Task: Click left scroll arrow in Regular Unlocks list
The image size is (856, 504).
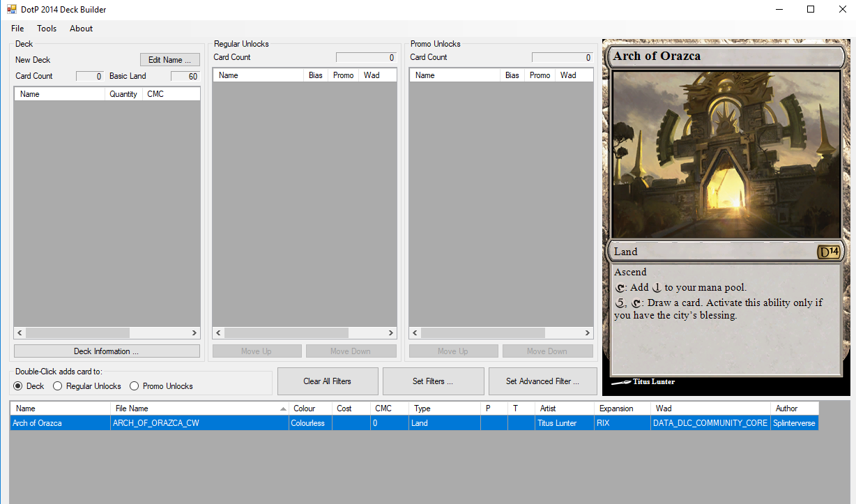Action: coord(219,333)
